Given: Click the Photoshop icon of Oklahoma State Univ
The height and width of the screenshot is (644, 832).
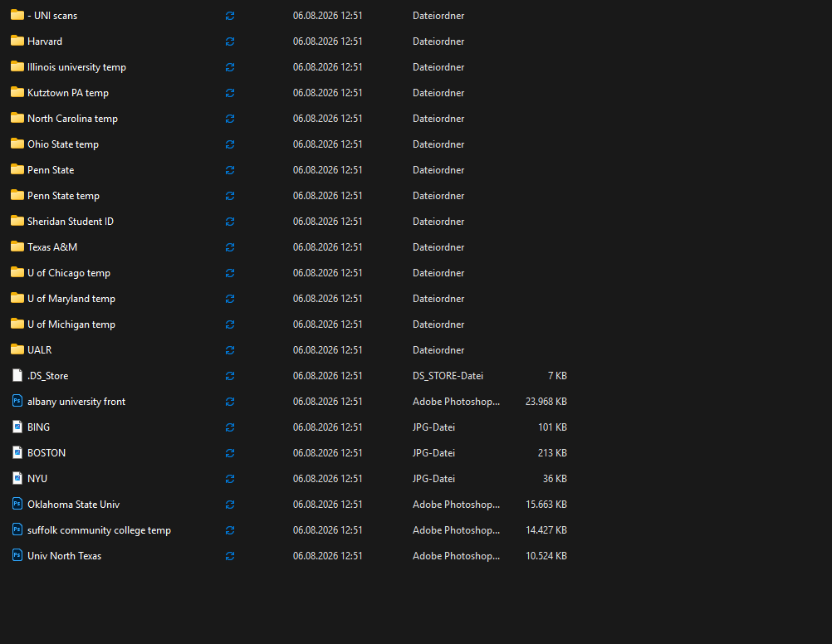Looking at the screenshot, I should pos(17,504).
